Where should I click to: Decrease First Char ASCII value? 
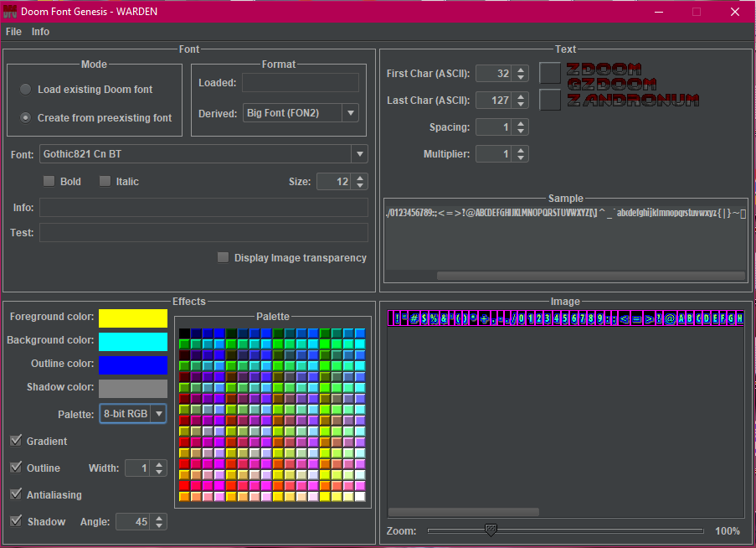tap(521, 77)
